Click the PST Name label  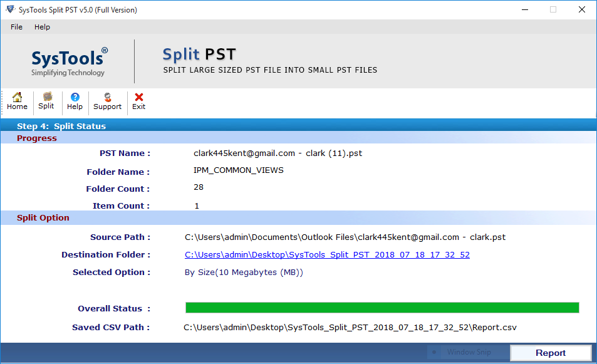coord(125,153)
